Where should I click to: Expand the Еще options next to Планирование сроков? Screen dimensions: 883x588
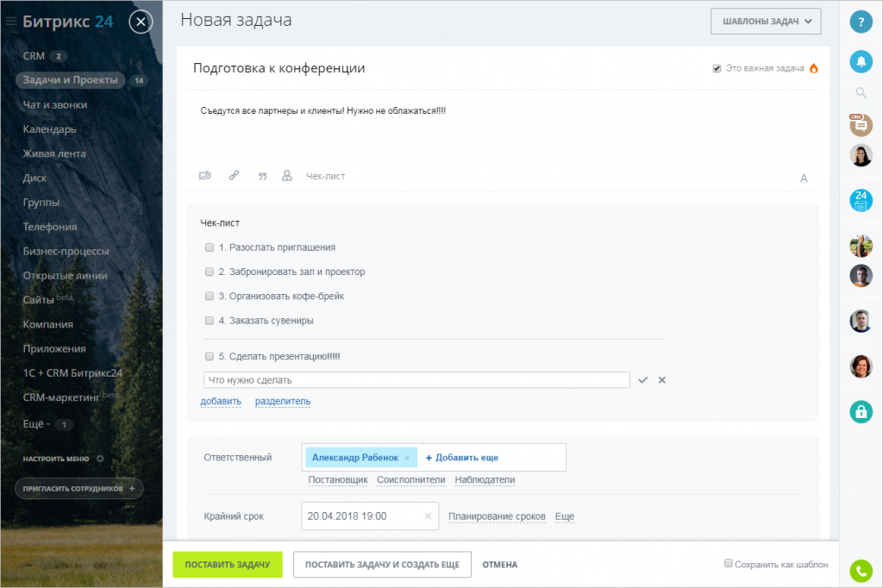[x=565, y=516]
